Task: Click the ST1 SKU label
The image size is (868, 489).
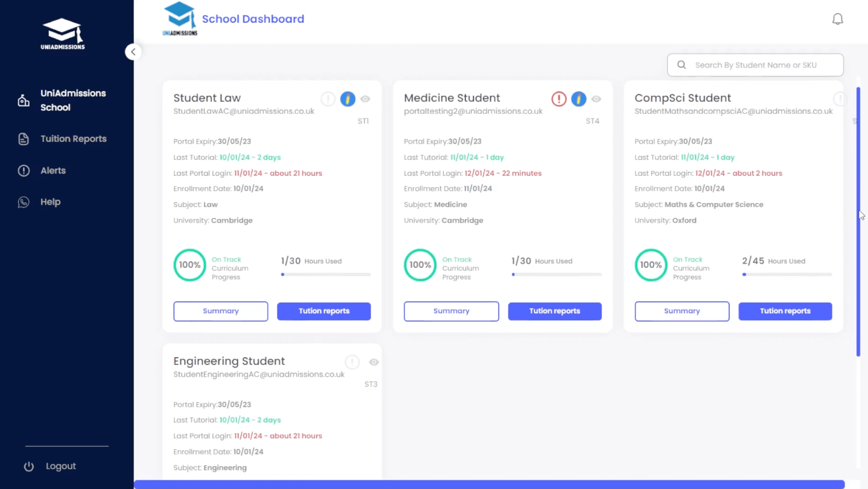Action: pyautogui.click(x=363, y=121)
